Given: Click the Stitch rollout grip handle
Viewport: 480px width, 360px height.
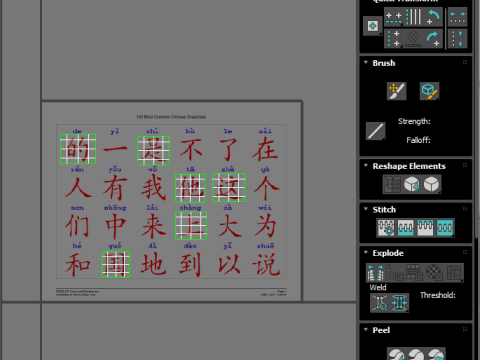Looking at the screenshot, I should pyautogui.click(x=465, y=209).
